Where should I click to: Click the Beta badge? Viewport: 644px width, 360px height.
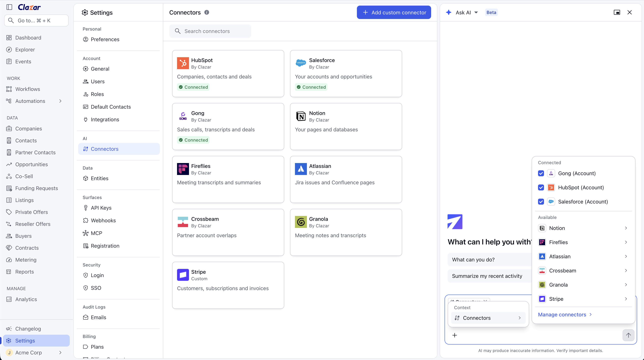point(491,12)
